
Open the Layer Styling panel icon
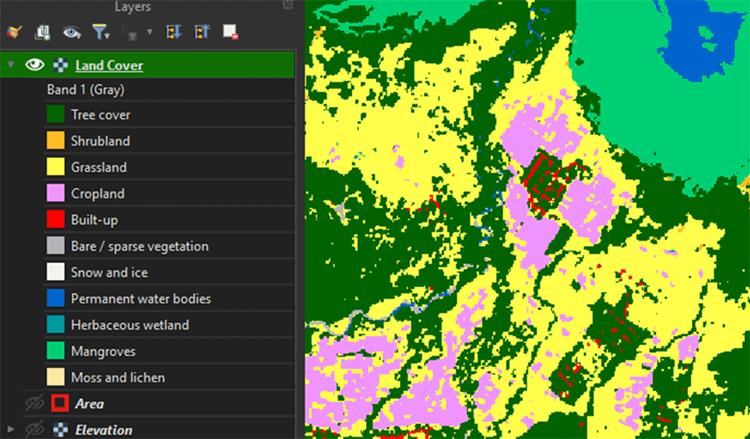pos(14,32)
